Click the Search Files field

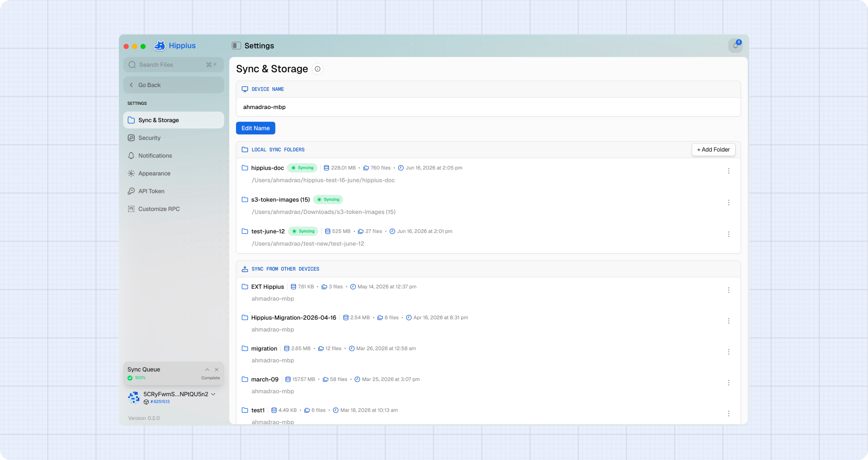click(174, 64)
